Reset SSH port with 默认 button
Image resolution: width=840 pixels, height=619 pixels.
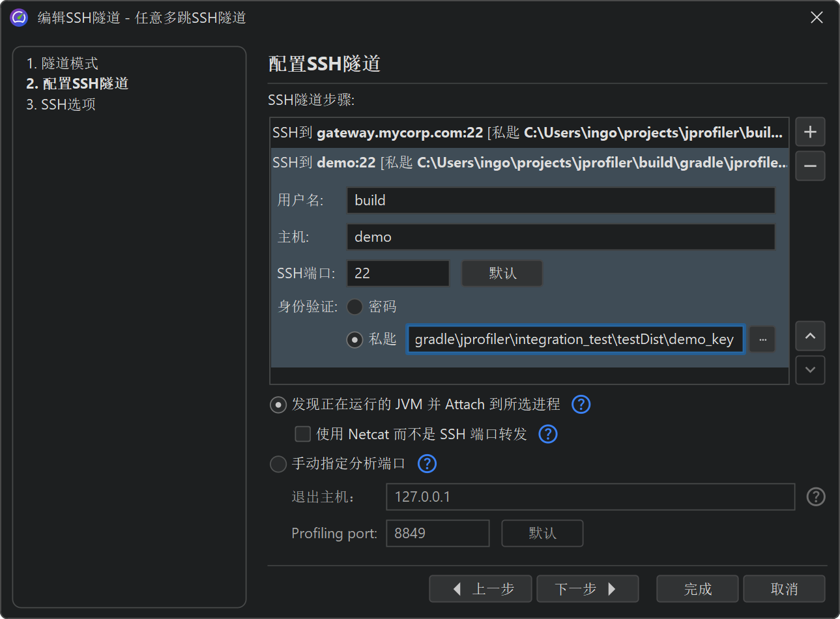click(502, 274)
